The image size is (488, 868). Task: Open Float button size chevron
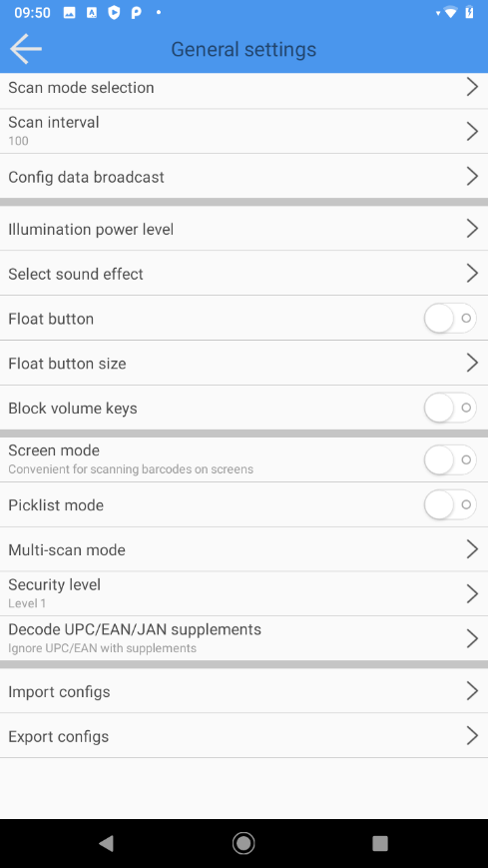point(472,364)
